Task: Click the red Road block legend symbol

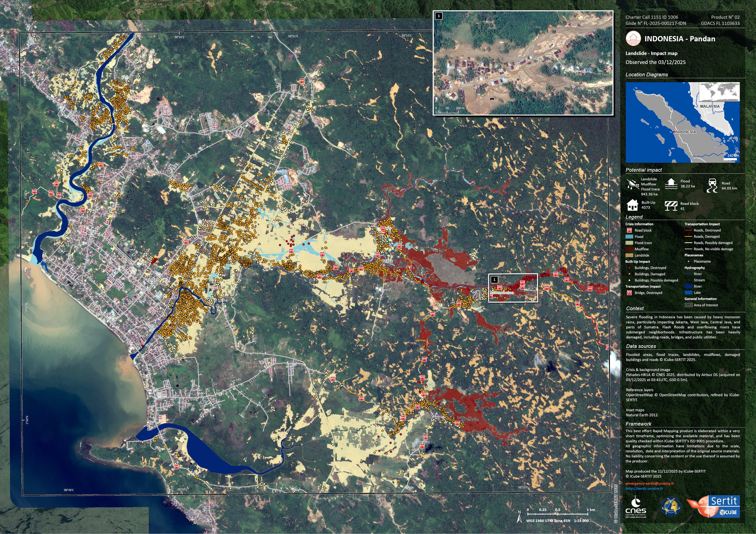Action: (629, 230)
